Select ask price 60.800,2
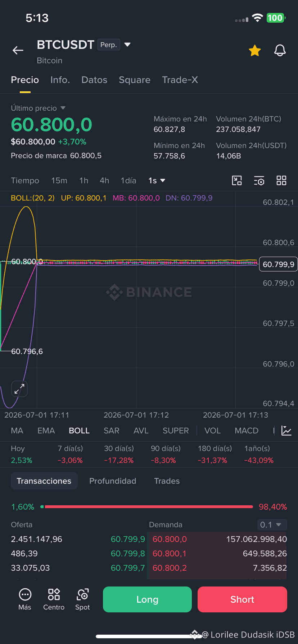 [x=170, y=568]
